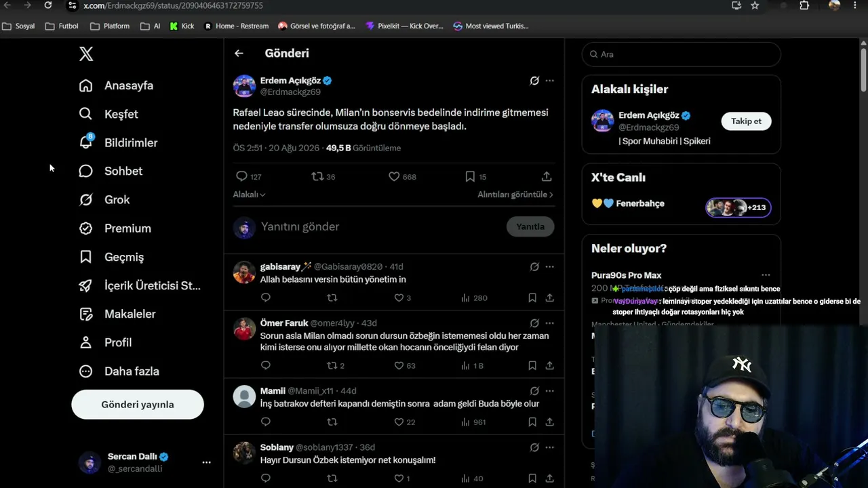The image size is (868, 488).
Task: Follow Erdem Açıkgöz with Takip et
Action: click(x=746, y=121)
